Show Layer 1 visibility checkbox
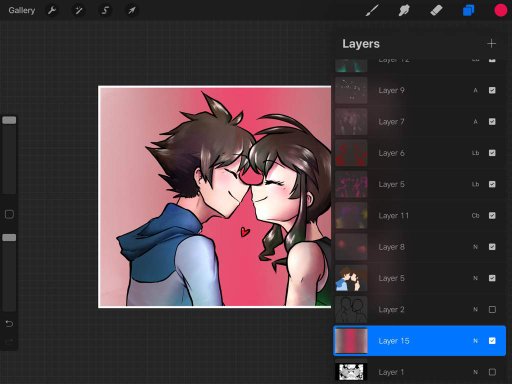 pyautogui.click(x=492, y=372)
